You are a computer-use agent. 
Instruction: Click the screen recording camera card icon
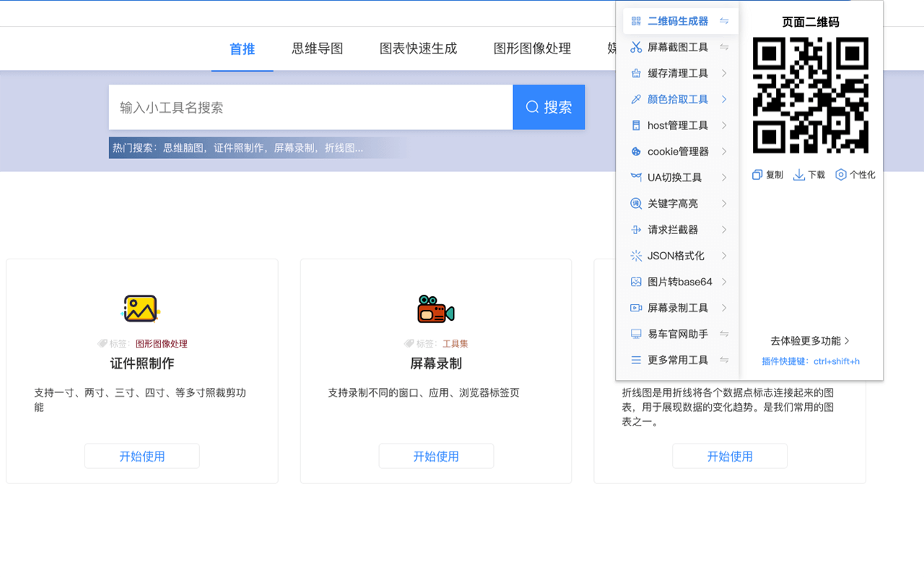[x=436, y=309]
